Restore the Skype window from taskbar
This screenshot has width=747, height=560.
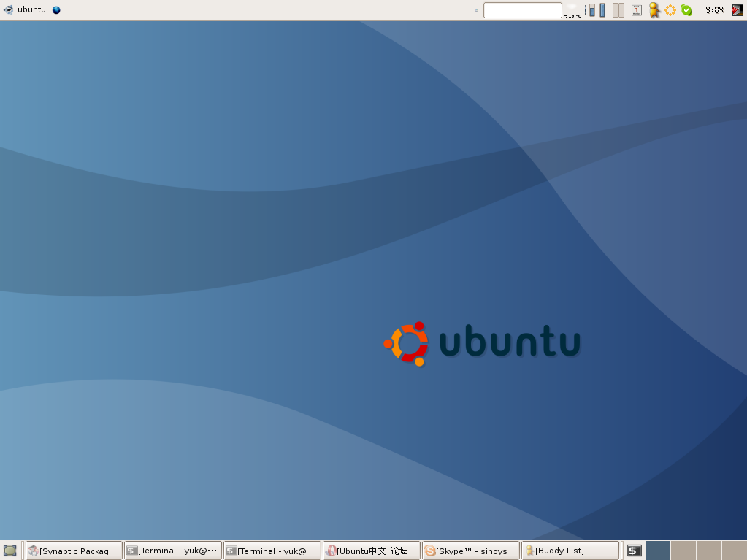coord(471,551)
